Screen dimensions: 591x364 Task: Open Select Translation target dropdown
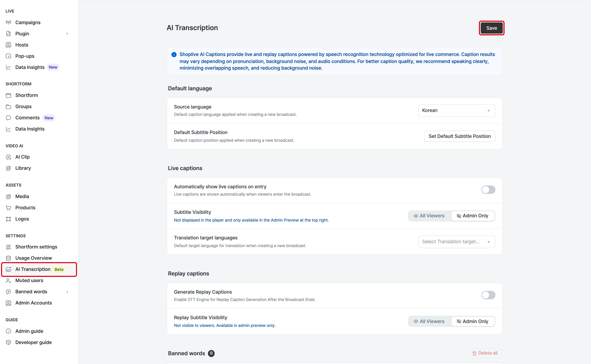[x=457, y=242]
